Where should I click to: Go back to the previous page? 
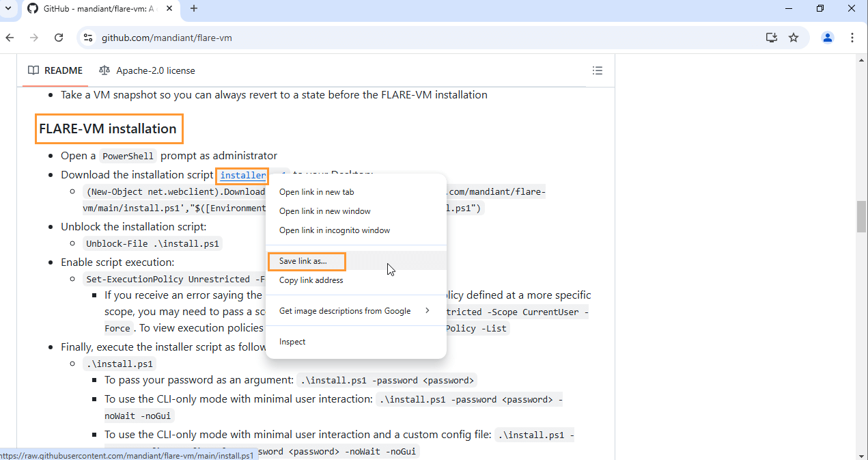point(10,38)
